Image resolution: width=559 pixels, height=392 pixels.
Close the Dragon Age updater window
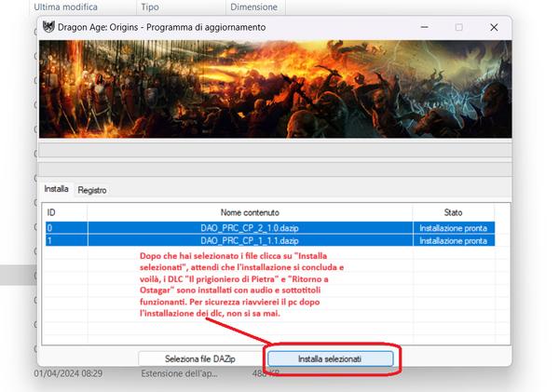494,27
